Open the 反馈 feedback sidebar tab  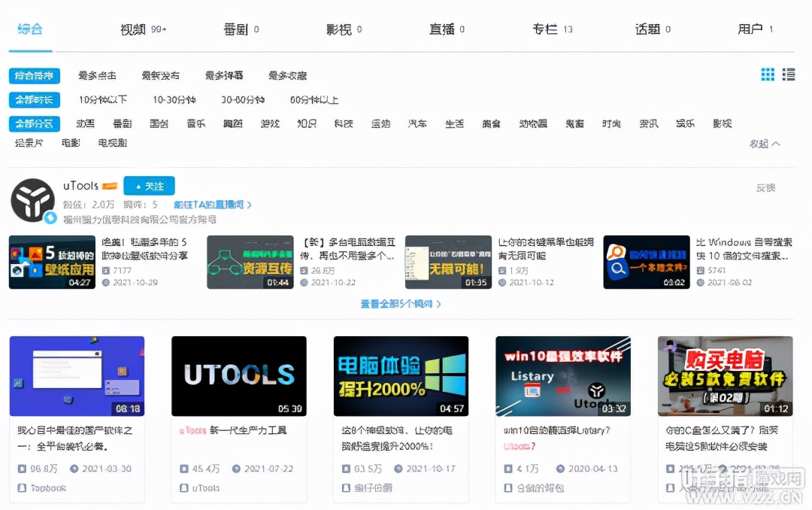[x=765, y=188]
